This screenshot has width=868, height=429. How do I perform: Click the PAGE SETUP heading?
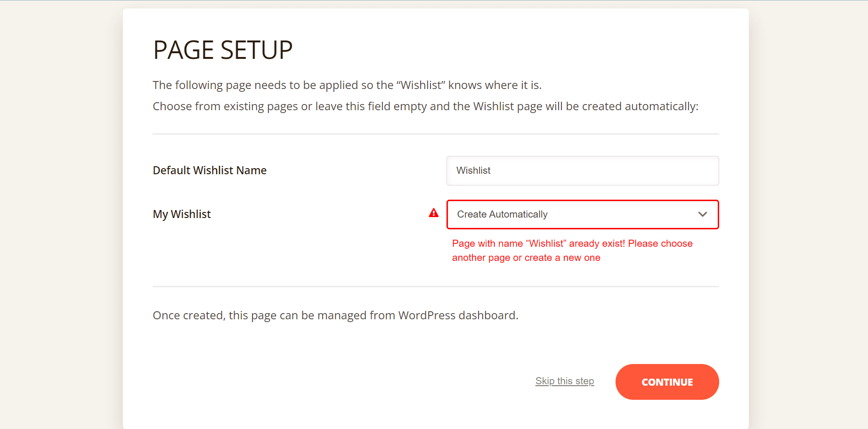click(x=223, y=50)
